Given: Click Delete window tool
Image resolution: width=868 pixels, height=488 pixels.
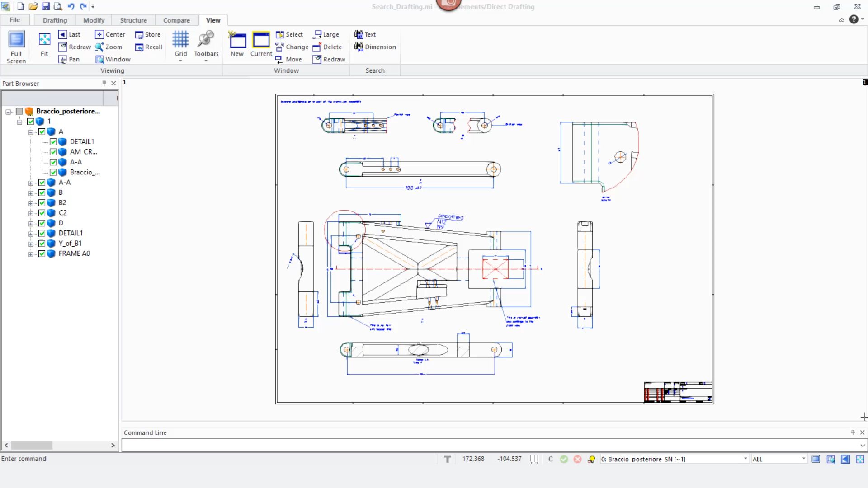Looking at the screenshot, I should (x=327, y=47).
